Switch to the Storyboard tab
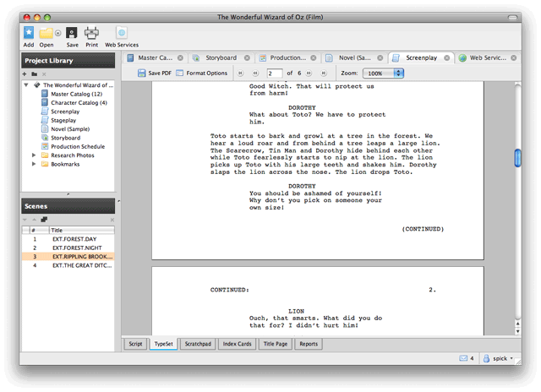 coord(221,58)
